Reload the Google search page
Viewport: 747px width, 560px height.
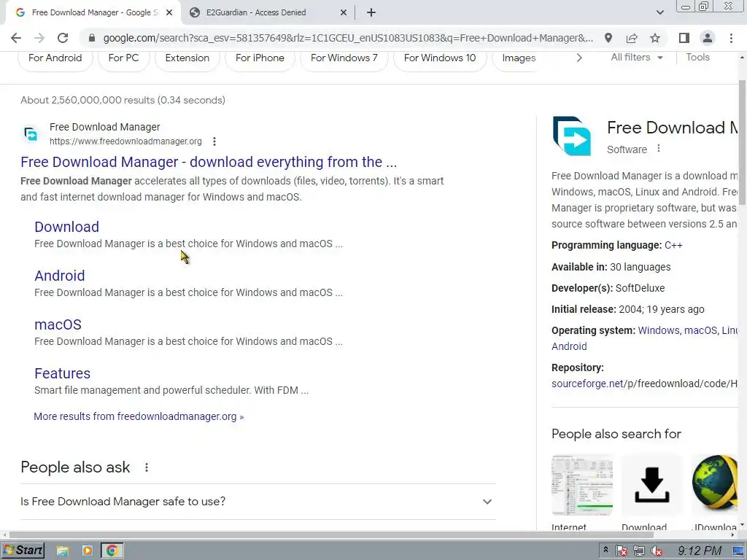click(x=63, y=38)
